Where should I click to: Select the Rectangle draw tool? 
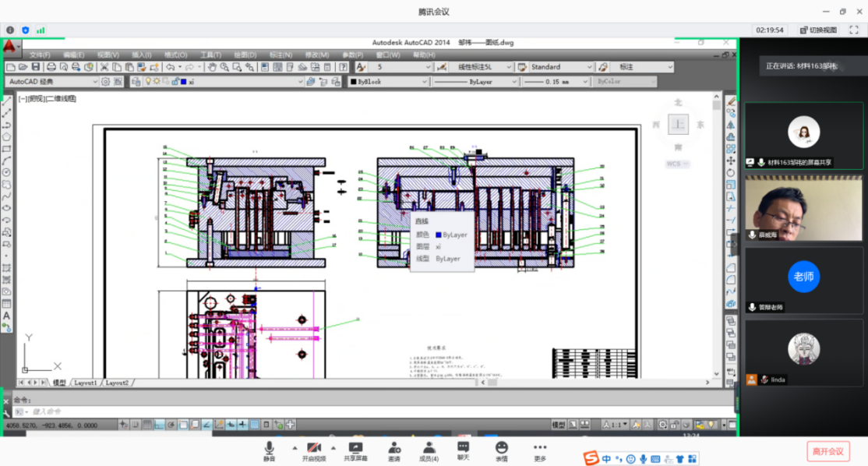6,149
